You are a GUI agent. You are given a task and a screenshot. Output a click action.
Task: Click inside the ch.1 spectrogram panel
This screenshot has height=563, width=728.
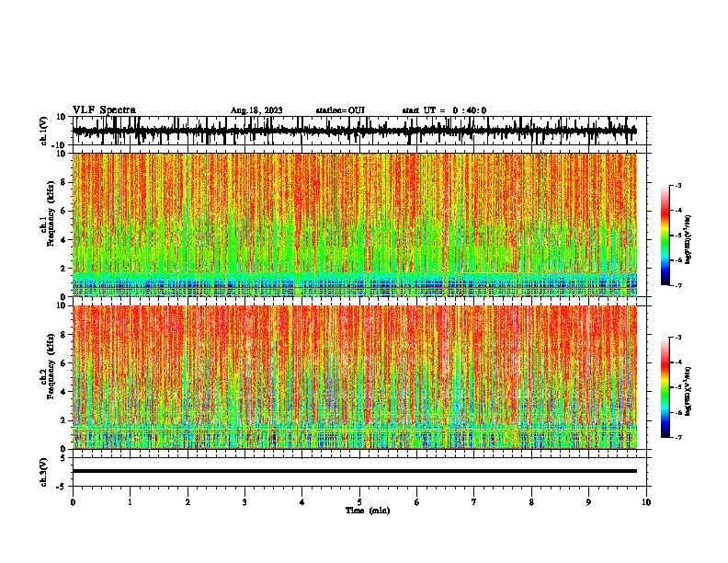(355, 224)
